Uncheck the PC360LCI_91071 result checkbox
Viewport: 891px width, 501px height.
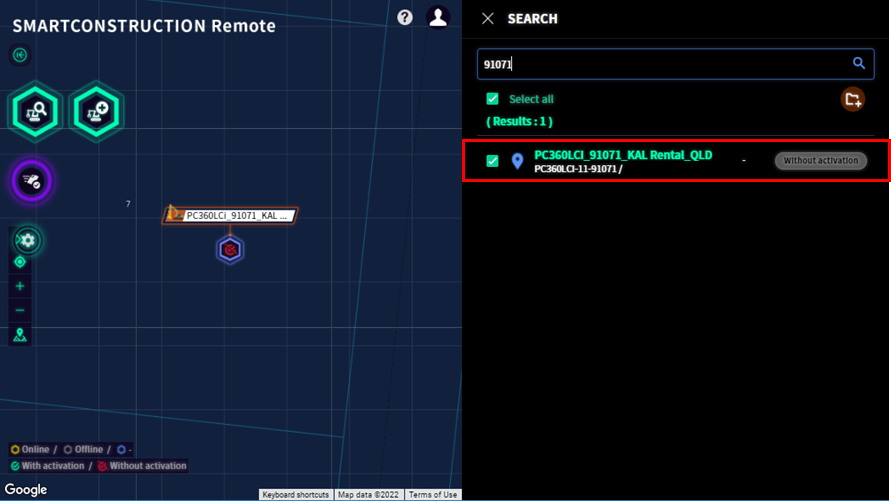(493, 161)
